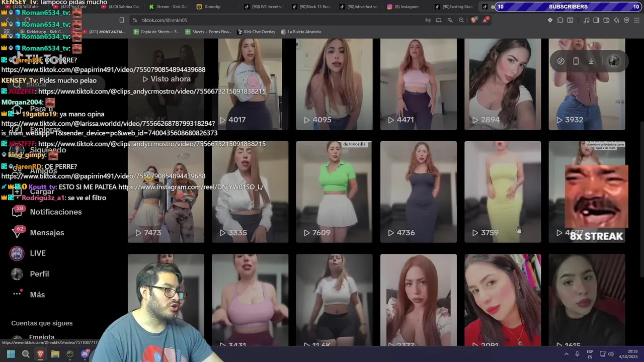Toggle the browser sidebar panel icon
This screenshot has height=362, width=644.
click(596, 20)
